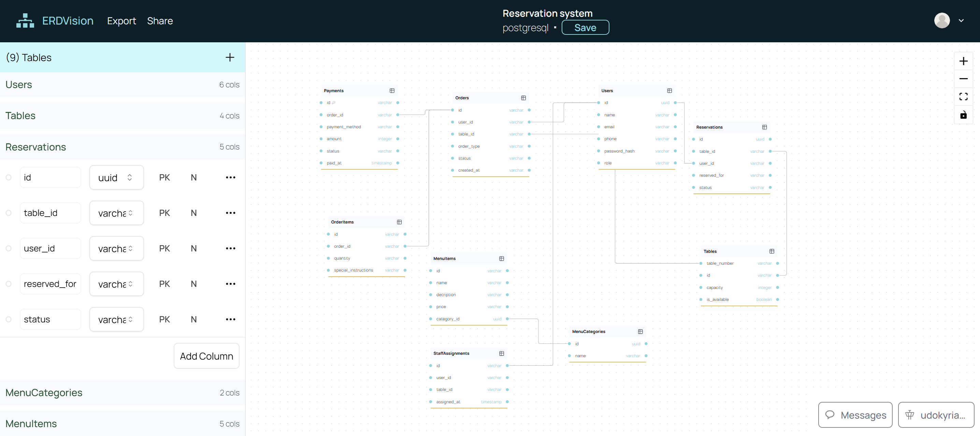Zoom in on the diagram canvas
This screenshot has height=436, width=980.
pos(963,61)
